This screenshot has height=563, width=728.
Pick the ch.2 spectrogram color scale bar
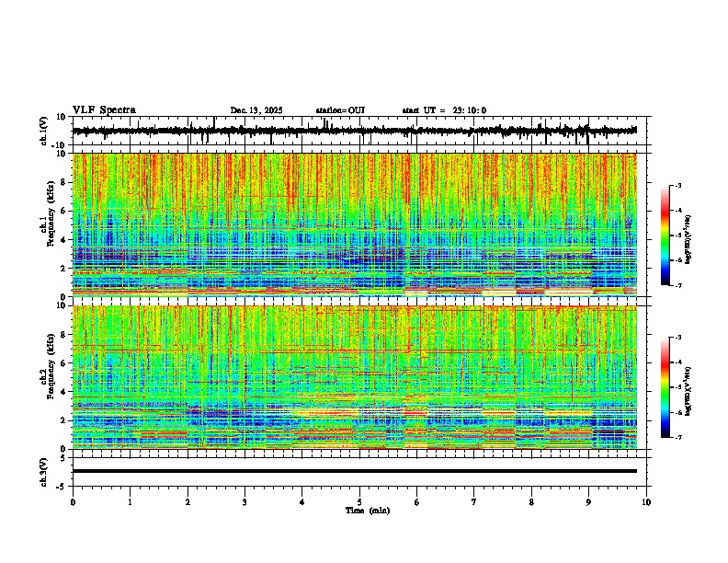665,387
